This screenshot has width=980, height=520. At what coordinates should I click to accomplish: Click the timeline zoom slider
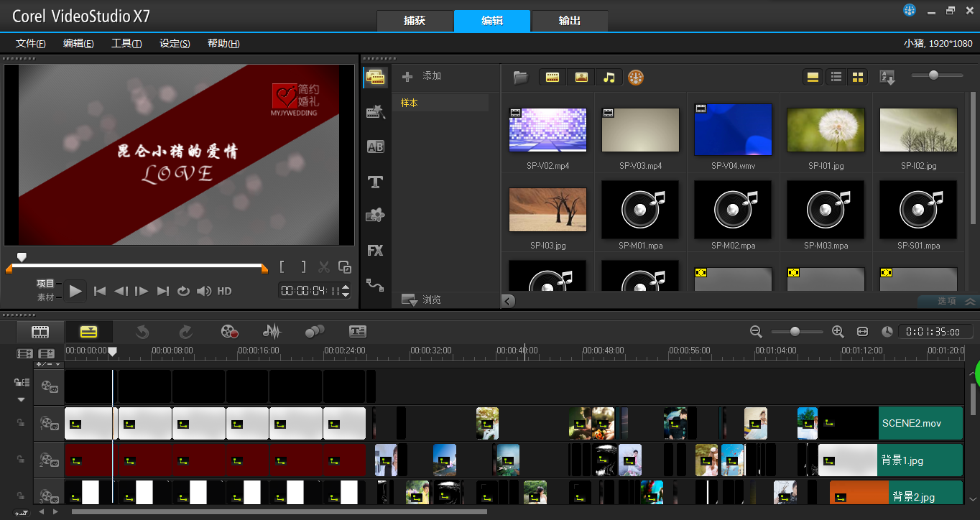[797, 331]
